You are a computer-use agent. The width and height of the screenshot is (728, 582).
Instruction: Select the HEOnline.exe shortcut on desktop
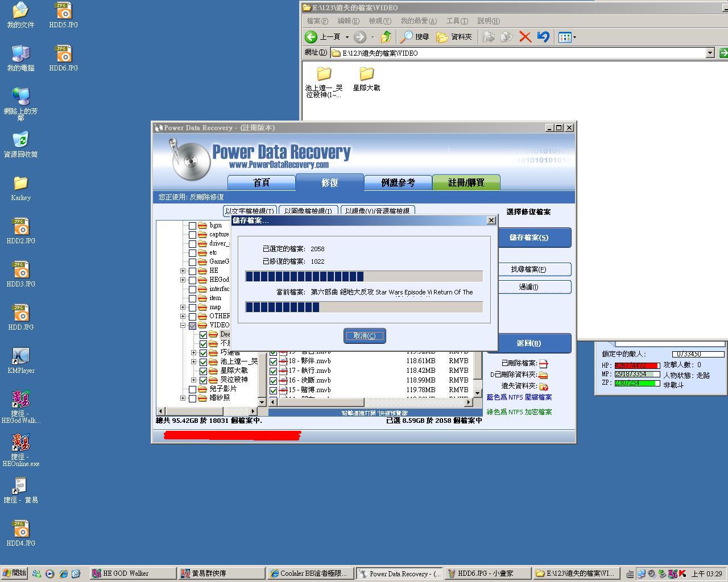click(x=21, y=450)
